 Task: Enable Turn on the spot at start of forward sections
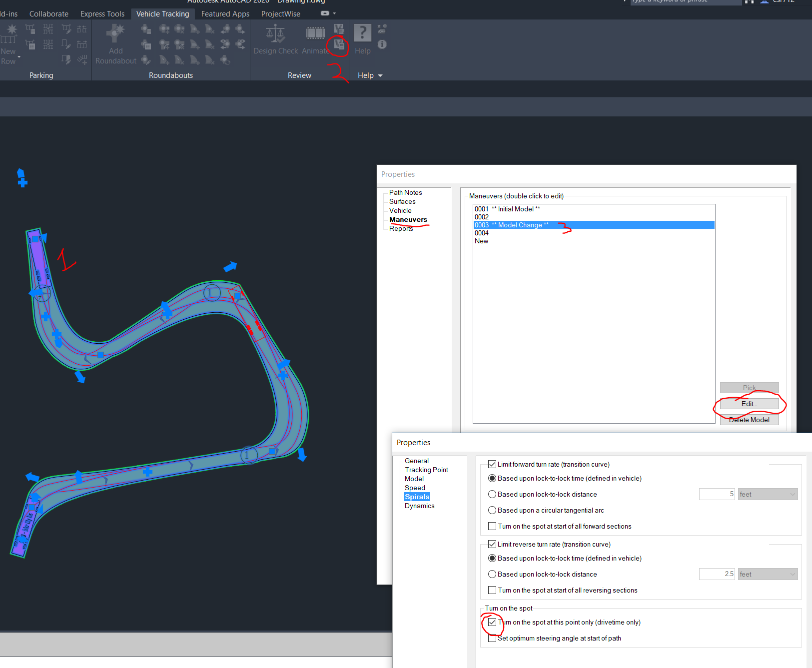pyautogui.click(x=492, y=526)
